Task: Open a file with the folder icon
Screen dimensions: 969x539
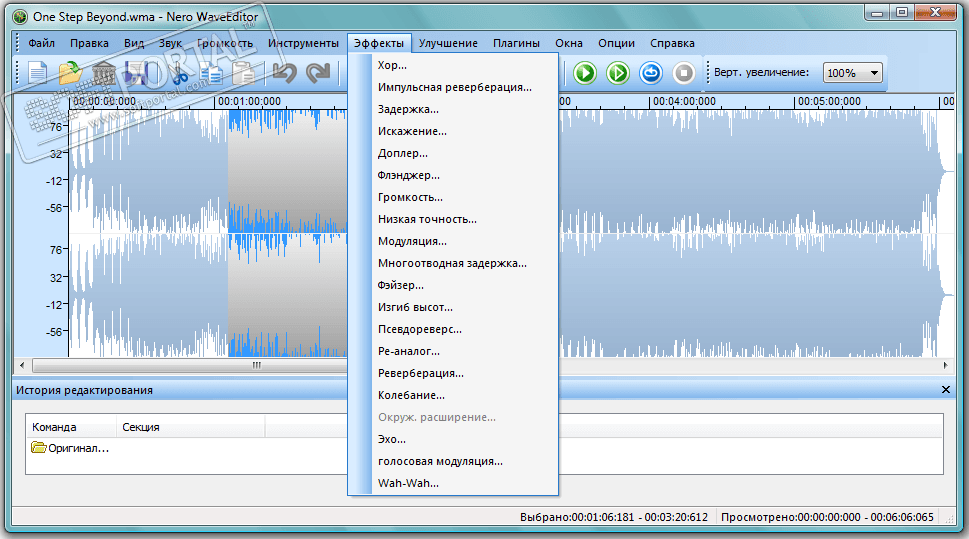Action: (x=70, y=73)
